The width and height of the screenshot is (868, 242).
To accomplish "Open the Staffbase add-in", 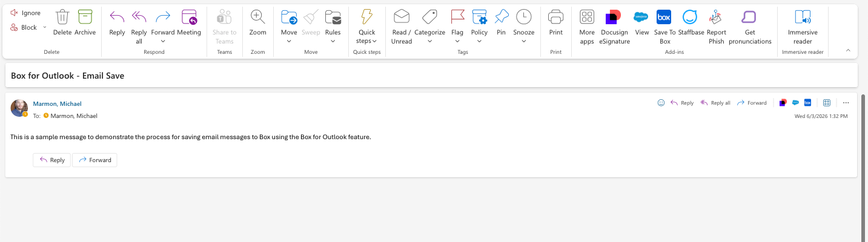I will click(690, 22).
